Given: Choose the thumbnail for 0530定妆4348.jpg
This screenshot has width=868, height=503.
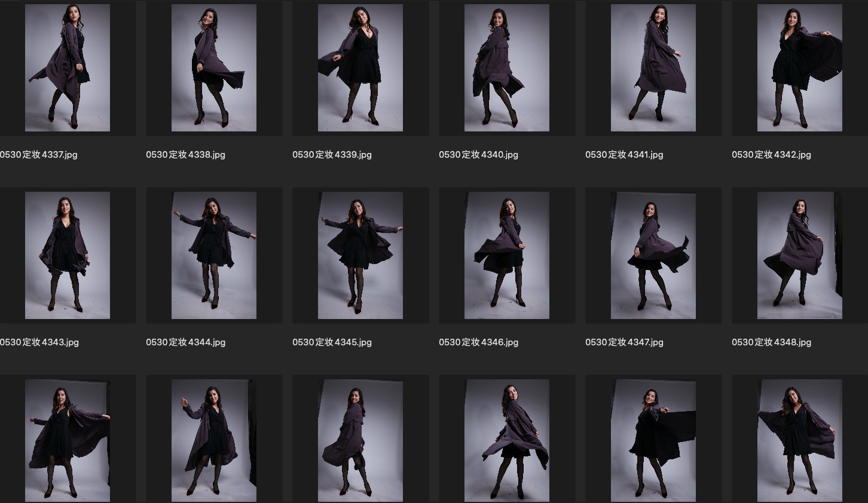Looking at the screenshot, I should click(x=800, y=255).
